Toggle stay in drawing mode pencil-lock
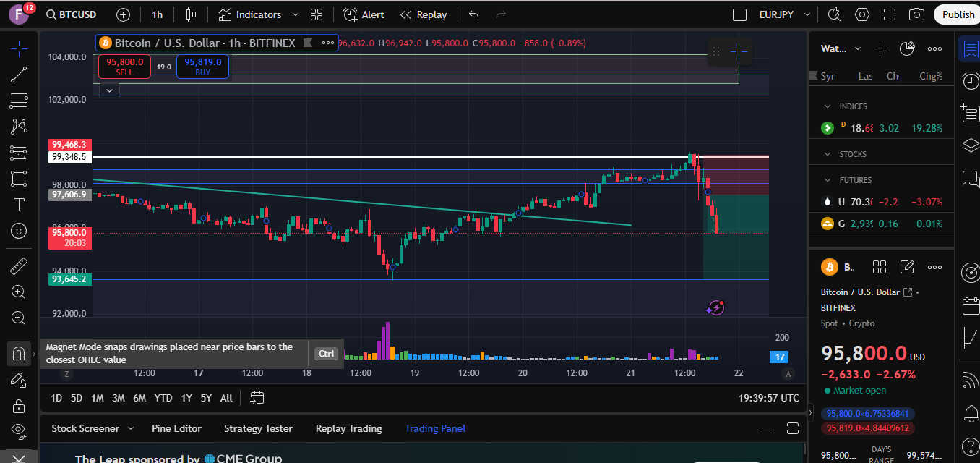Screen dimensions: 980x463 tap(19, 380)
